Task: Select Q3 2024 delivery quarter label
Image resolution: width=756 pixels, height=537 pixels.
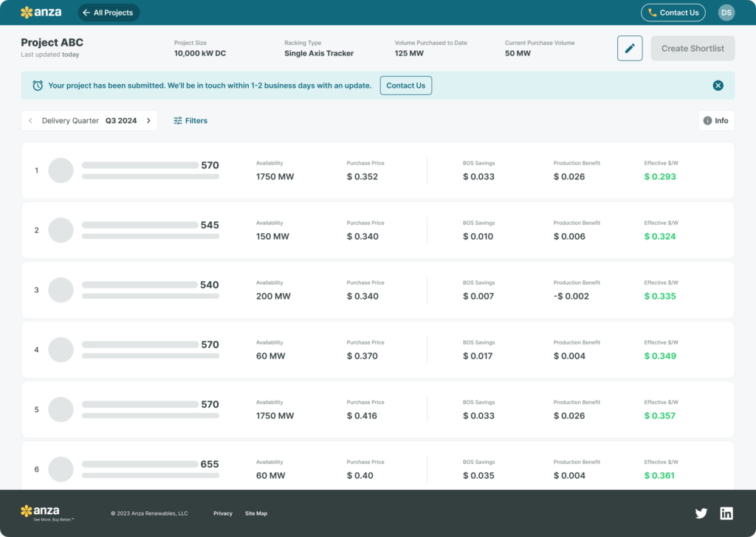Action: tap(121, 121)
